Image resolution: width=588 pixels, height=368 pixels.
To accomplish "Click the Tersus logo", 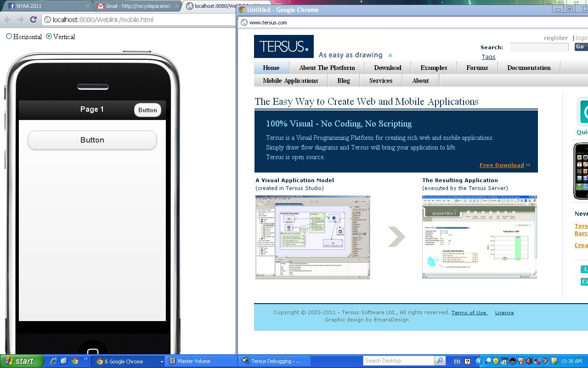I will 283,46.
